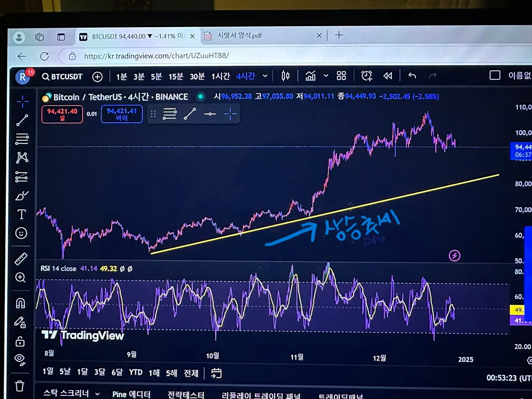The height and width of the screenshot is (399, 532).
Task: Open forecasting and measurement tools
Action: tap(21, 177)
